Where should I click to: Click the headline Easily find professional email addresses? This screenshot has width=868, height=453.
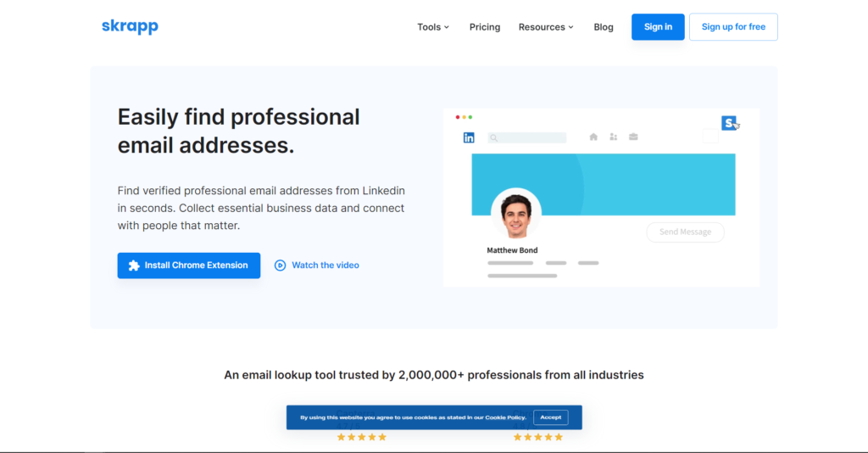(x=238, y=131)
